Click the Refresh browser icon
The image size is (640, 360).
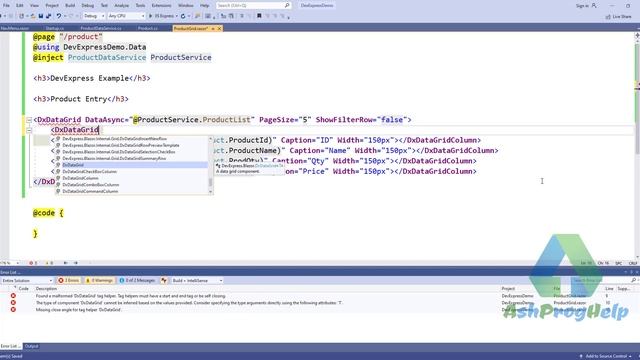(x=183, y=16)
